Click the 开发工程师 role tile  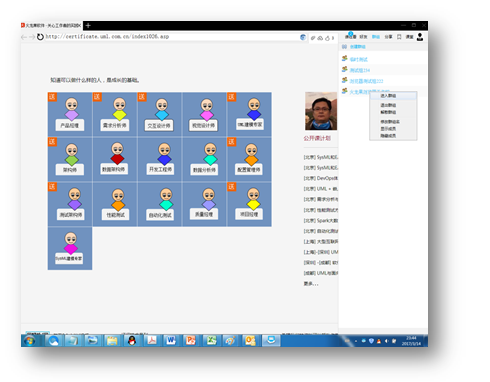point(160,159)
